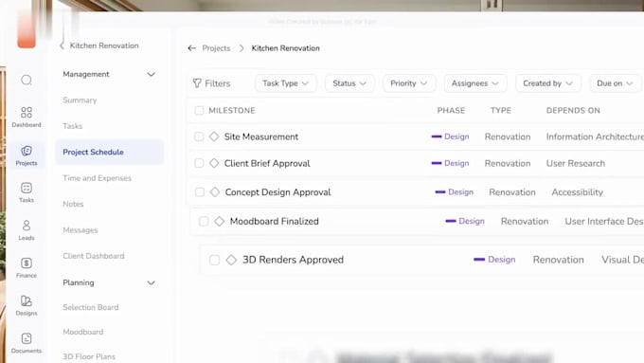
Task: Click the back arrow before Projects breadcrumb
Action: [x=192, y=48]
